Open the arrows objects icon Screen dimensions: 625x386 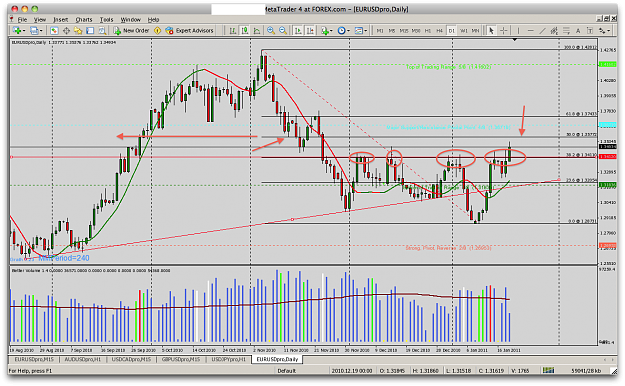[602, 31]
